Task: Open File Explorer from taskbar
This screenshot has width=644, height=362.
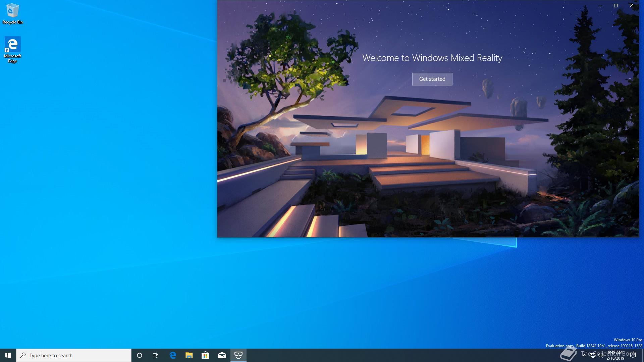Action: tap(189, 355)
